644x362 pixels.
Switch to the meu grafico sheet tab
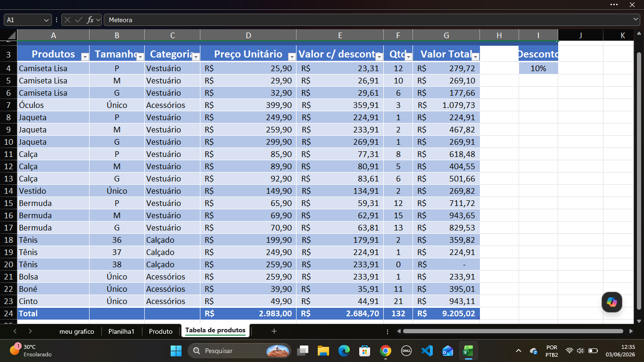tap(77, 331)
